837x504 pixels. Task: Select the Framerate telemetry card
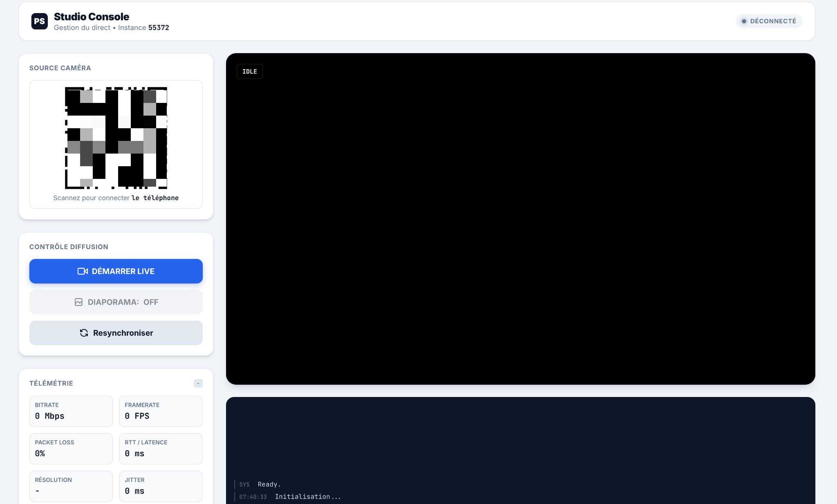point(161,411)
